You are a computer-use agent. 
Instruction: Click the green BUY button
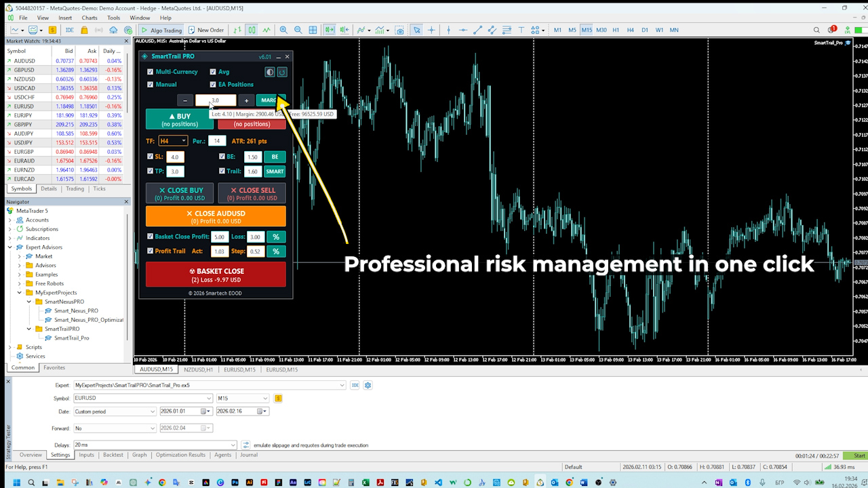point(180,119)
